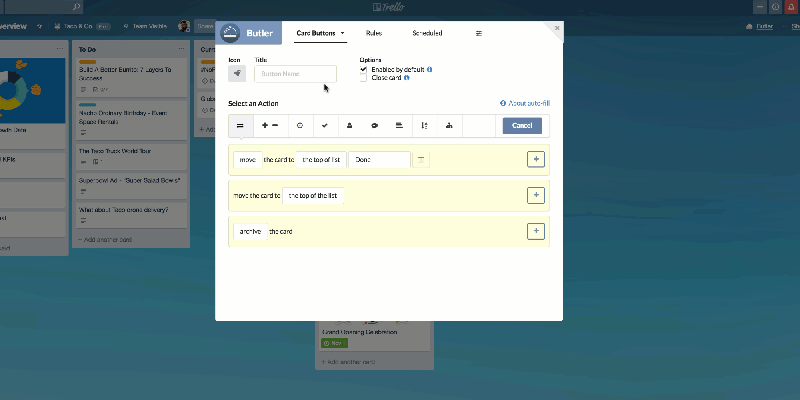
Task: Cancel the action selection
Action: tap(522, 126)
